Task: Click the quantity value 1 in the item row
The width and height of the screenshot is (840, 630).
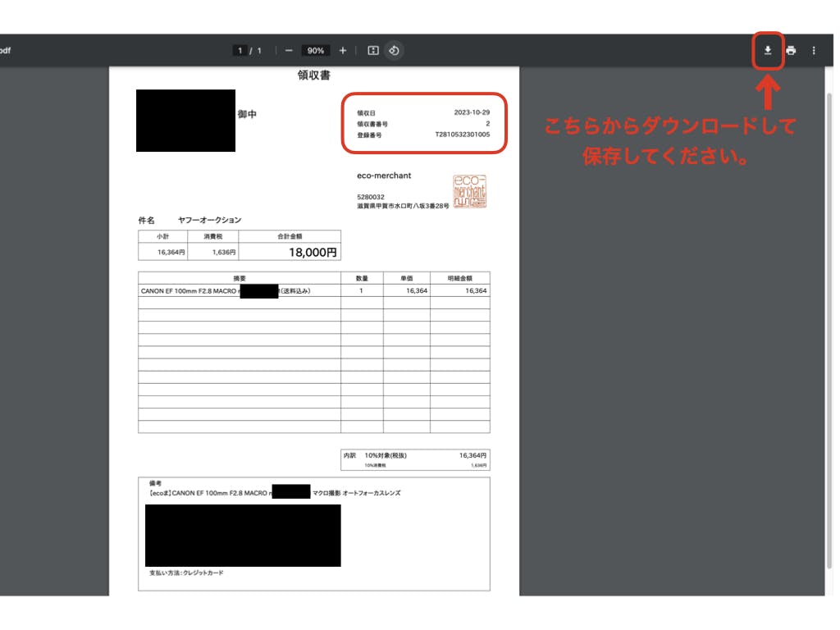Action: pos(361,291)
